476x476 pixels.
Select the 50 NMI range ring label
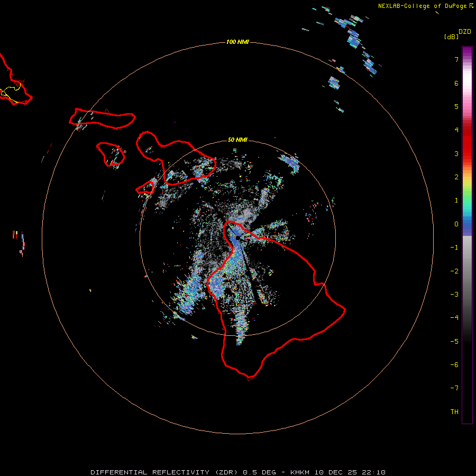click(237, 140)
